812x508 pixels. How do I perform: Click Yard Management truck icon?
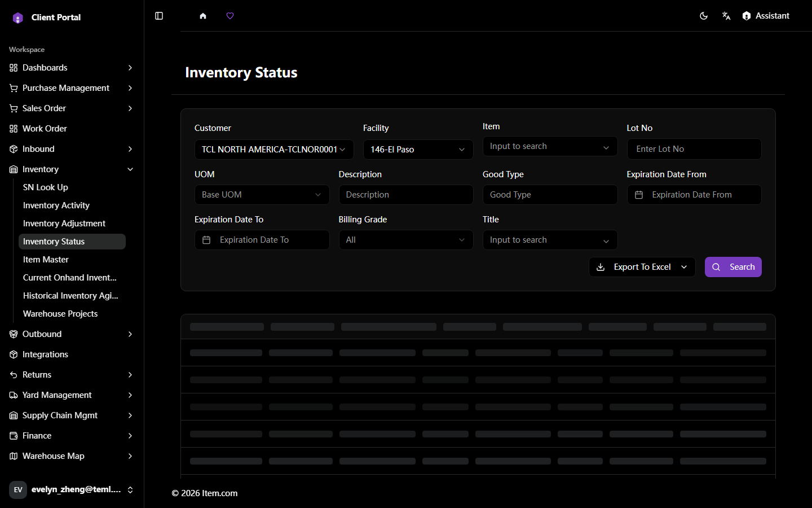[14, 395]
